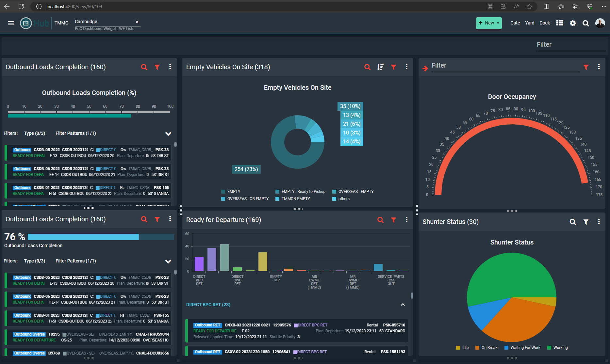Search in Ready for Departure widget

(380, 220)
